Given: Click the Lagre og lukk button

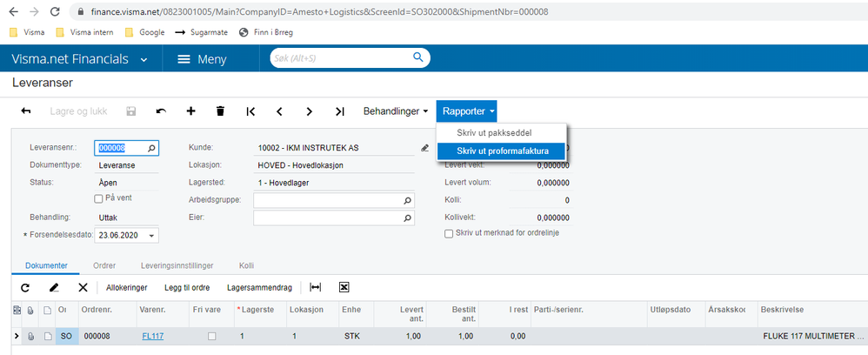Looking at the screenshot, I should [x=78, y=111].
